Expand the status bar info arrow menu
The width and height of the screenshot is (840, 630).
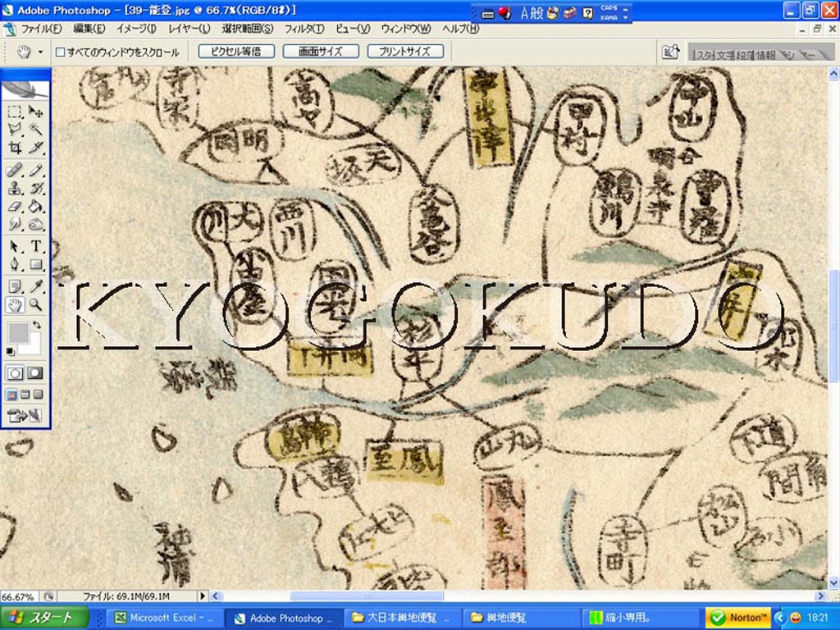[203, 596]
